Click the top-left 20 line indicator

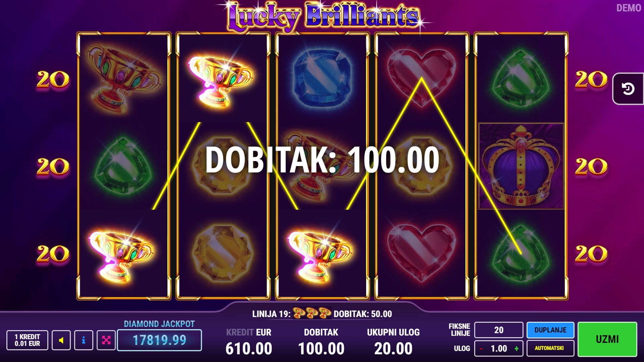point(53,80)
